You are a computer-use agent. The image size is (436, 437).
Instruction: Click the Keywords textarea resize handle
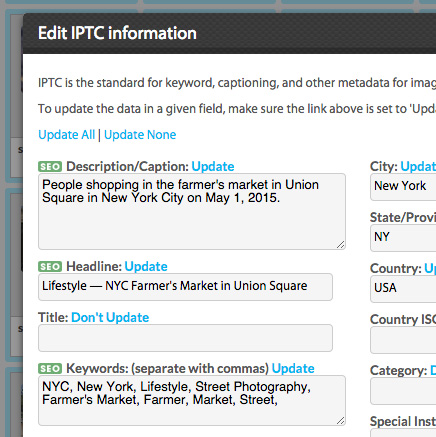coord(340,421)
